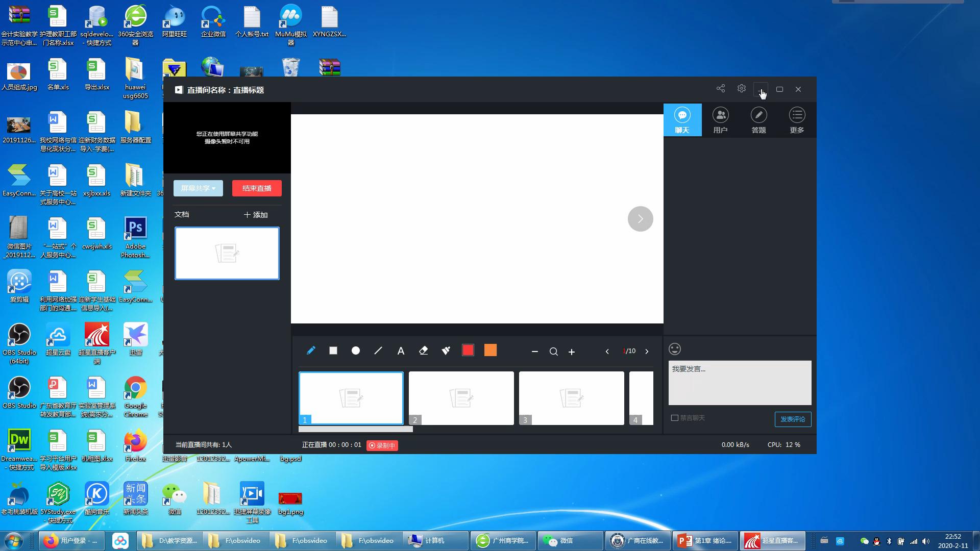Go to next slide with right arrow
The image size is (980, 551).
(x=640, y=219)
